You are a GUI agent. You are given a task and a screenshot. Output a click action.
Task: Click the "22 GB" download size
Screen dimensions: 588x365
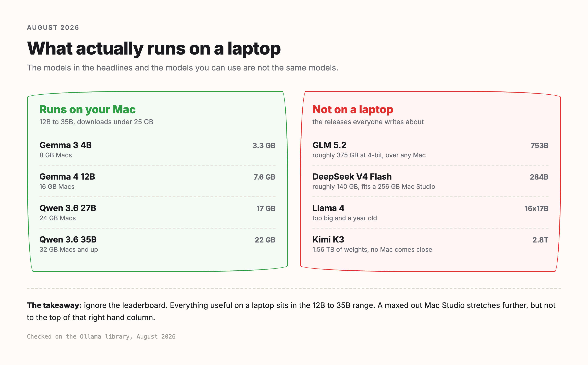point(265,240)
